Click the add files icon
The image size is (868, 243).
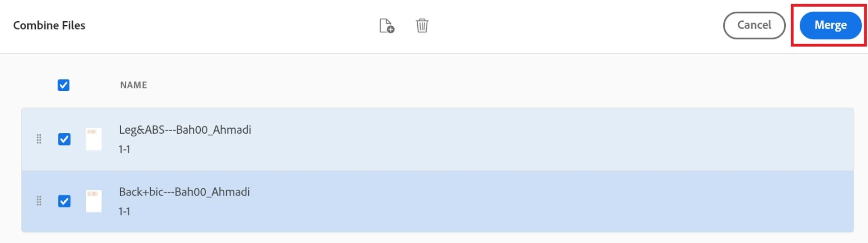coord(387,26)
